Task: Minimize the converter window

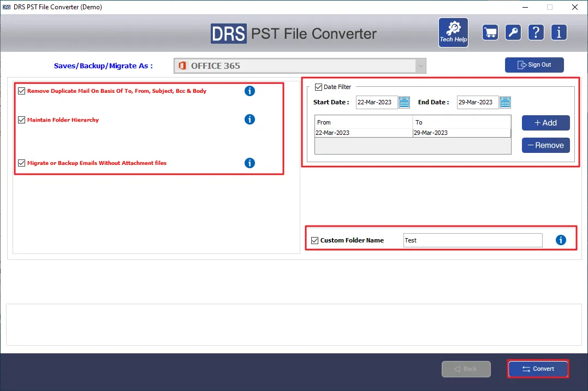Action: (x=525, y=7)
